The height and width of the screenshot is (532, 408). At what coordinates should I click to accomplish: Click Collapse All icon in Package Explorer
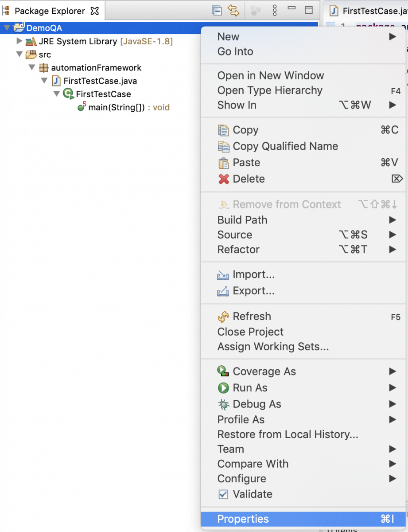tap(217, 11)
